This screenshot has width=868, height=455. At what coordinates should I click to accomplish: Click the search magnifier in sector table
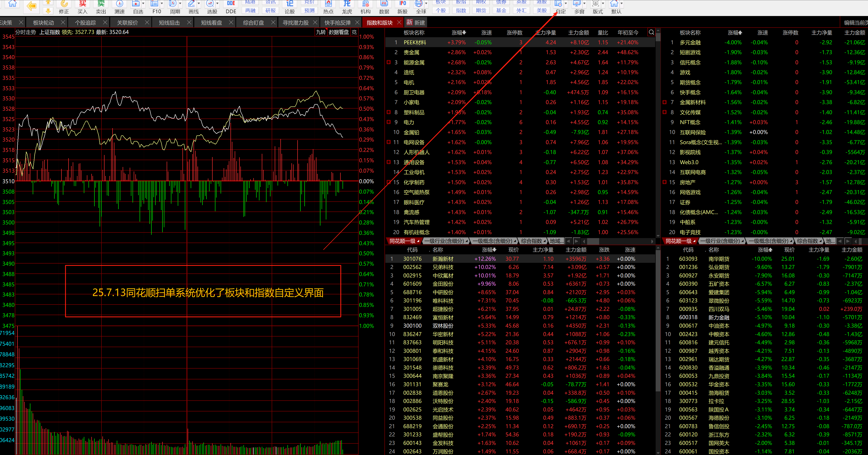[x=651, y=32]
